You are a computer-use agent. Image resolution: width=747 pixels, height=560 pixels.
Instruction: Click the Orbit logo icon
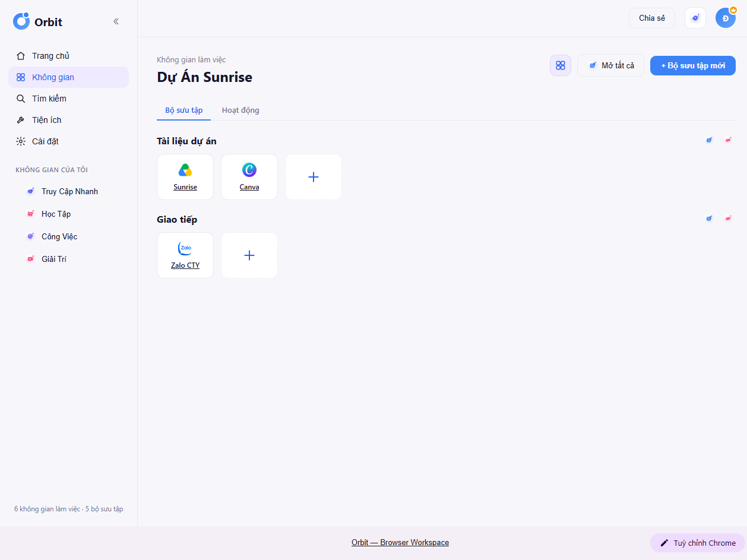21,21
